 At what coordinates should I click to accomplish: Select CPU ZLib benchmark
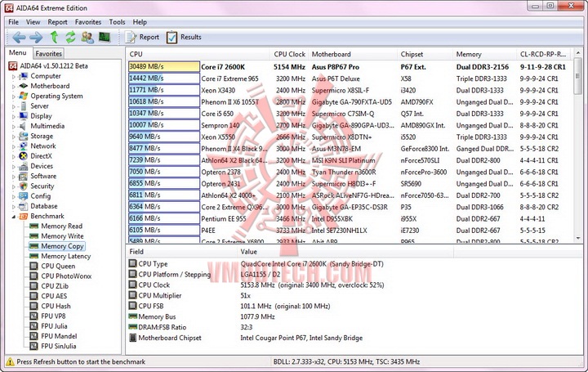pos(55,286)
